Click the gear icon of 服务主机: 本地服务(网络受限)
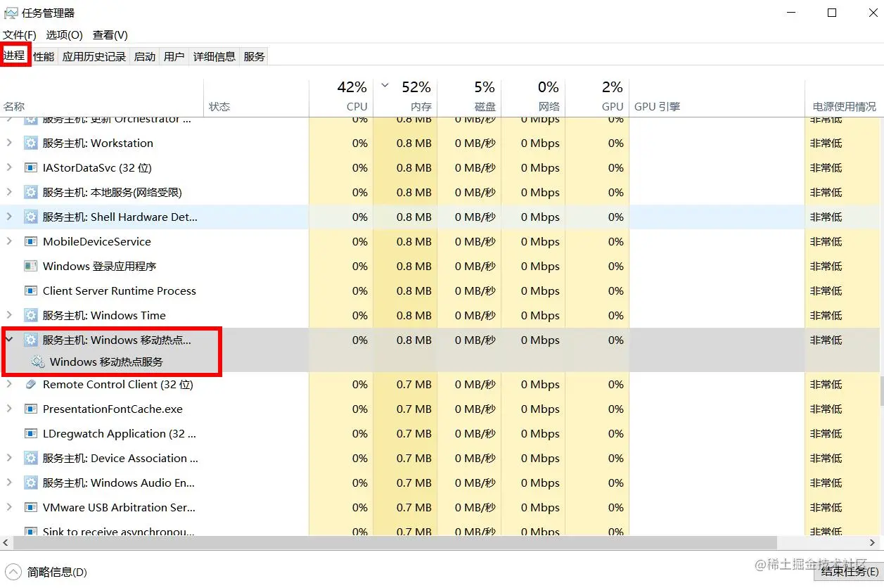This screenshot has height=588, width=884. pyautogui.click(x=31, y=192)
